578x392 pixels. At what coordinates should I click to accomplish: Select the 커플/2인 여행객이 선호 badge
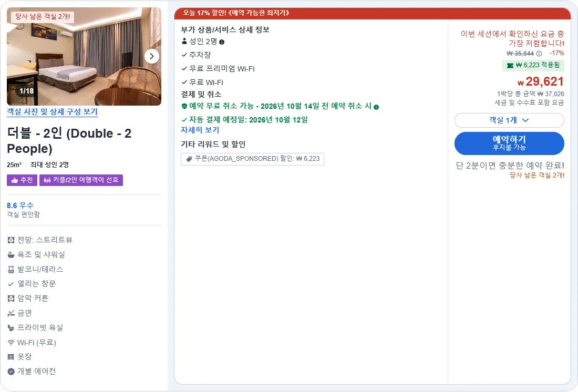(81, 180)
